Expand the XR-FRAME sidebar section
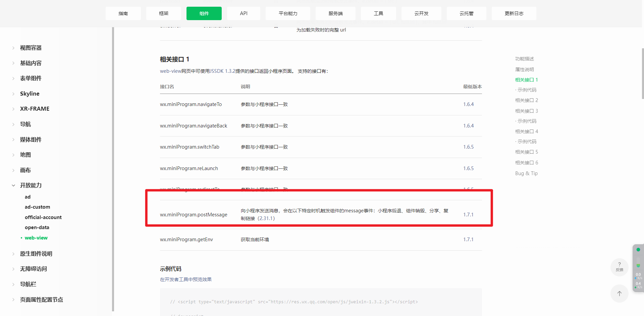Viewport: 644px width, 316px height. [x=35, y=109]
